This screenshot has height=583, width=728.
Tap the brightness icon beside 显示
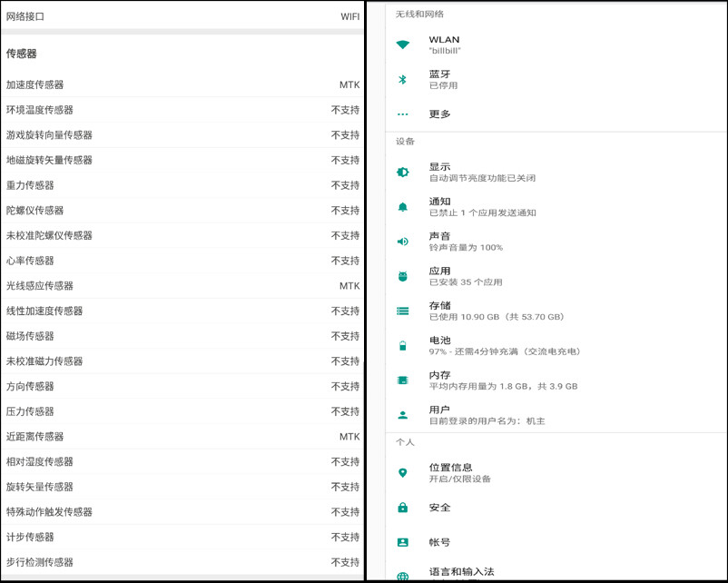pyautogui.click(x=402, y=172)
